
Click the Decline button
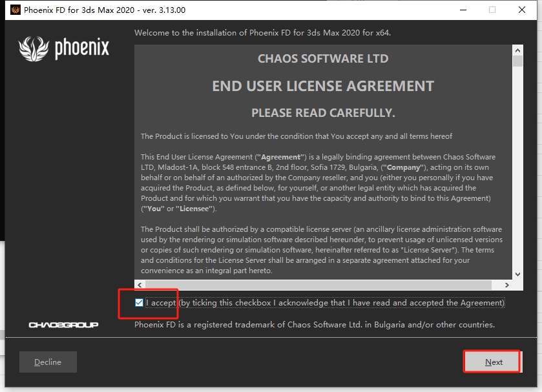pos(48,362)
